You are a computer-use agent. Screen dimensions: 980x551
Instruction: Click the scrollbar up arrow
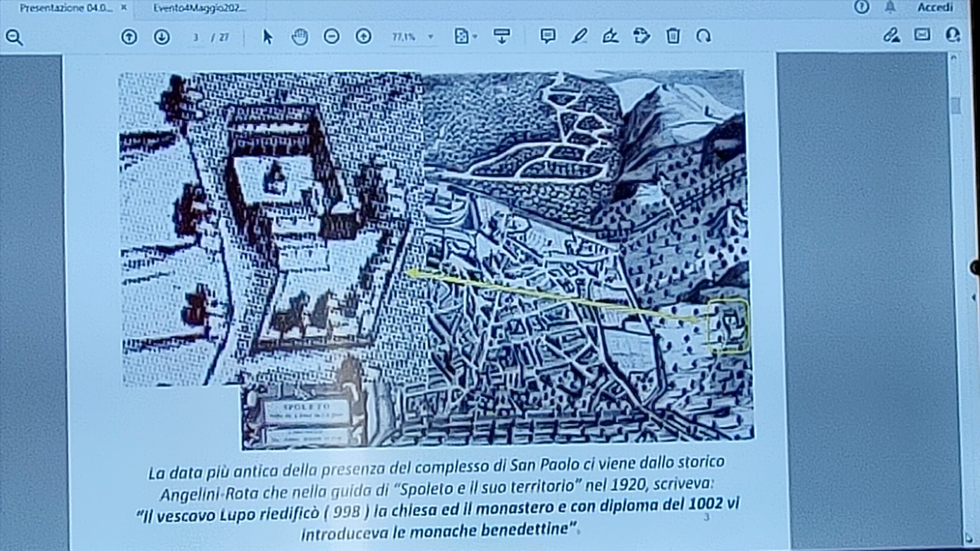(954, 58)
